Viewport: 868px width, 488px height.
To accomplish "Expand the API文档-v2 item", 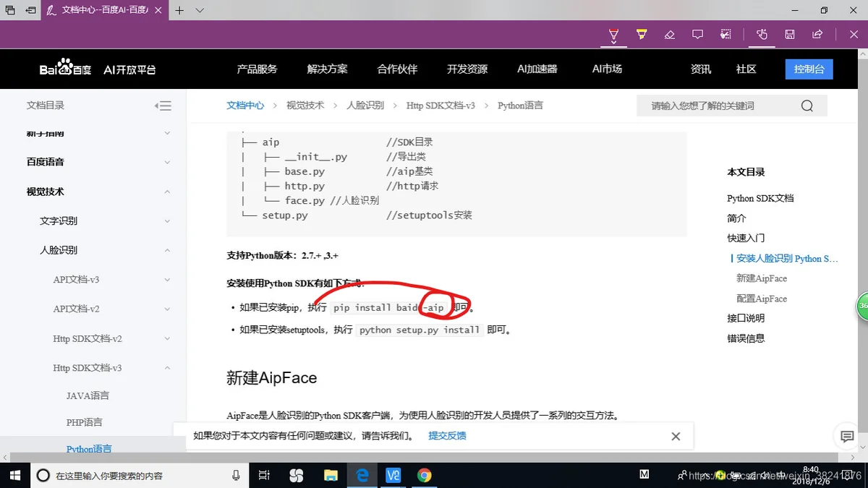I will tap(167, 309).
